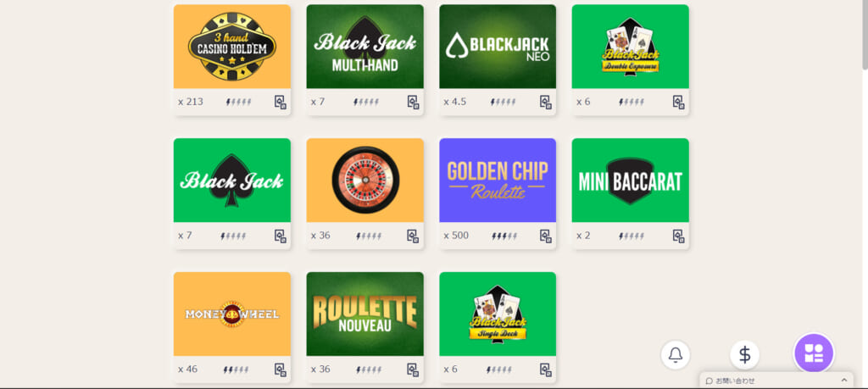Image resolution: width=868 pixels, height=389 pixels.
Task: Click demo play icon under Golden Chip Roulette
Action: pos(546,236)
